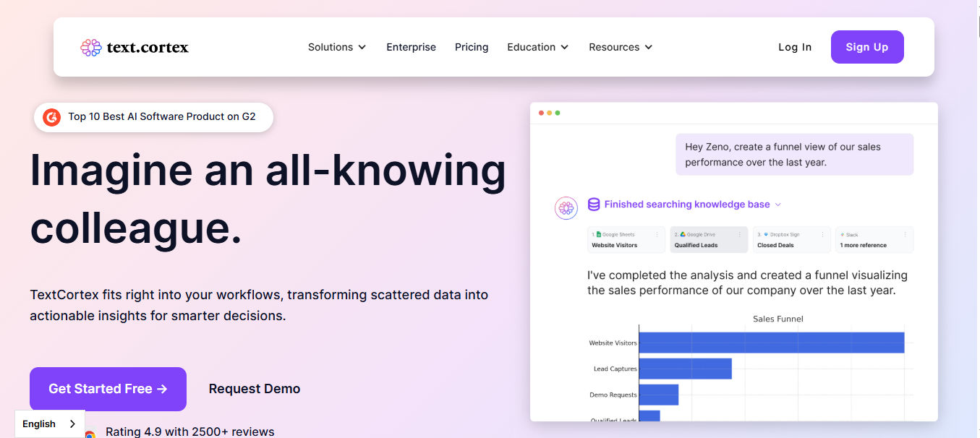The width and height of the screenshot is (980, 438).
Task: Select the Qualified Leads reference card
Action: (710, 240)
